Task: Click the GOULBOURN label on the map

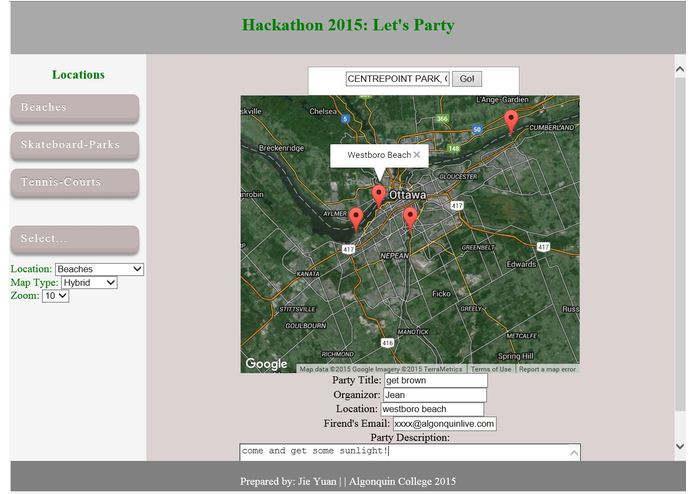Action: pyautogui.click(x=305, y=326)
